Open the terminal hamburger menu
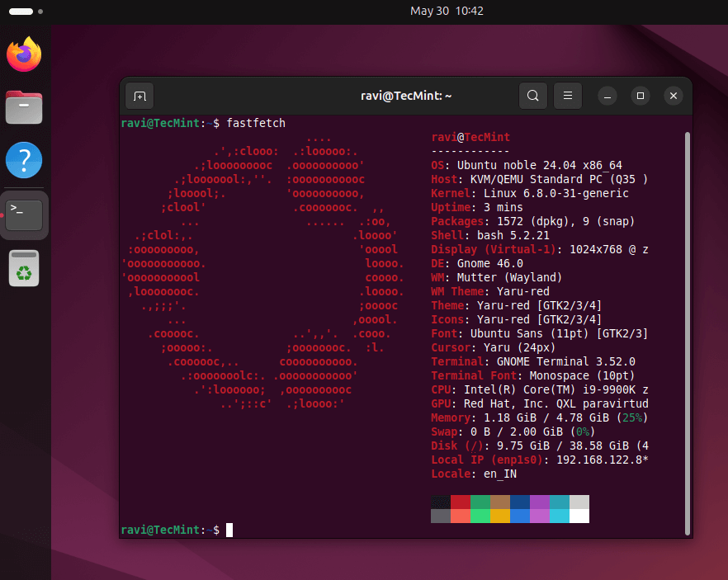The width and height of the screenshot is (728, 580). click(x=568, y=97)
